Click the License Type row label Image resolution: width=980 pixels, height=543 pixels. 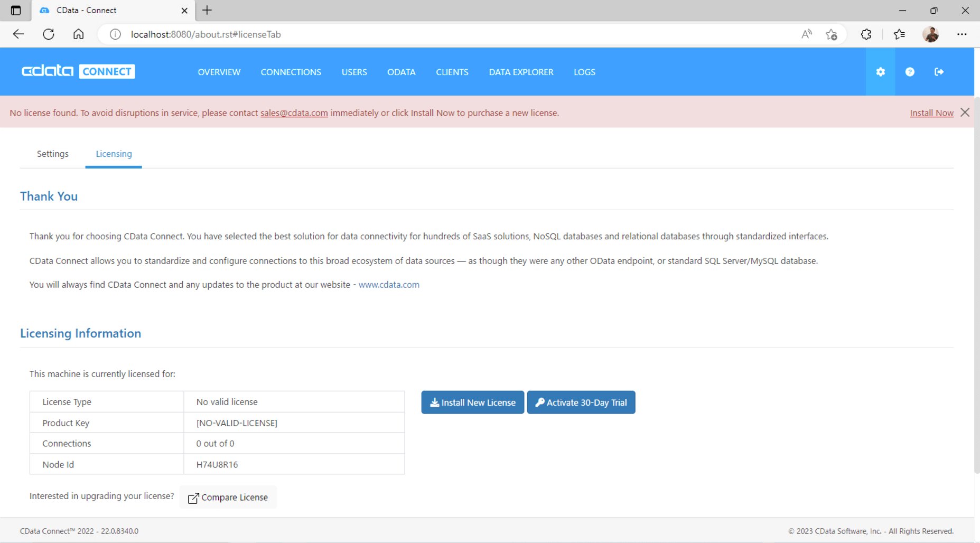(67, 402)
